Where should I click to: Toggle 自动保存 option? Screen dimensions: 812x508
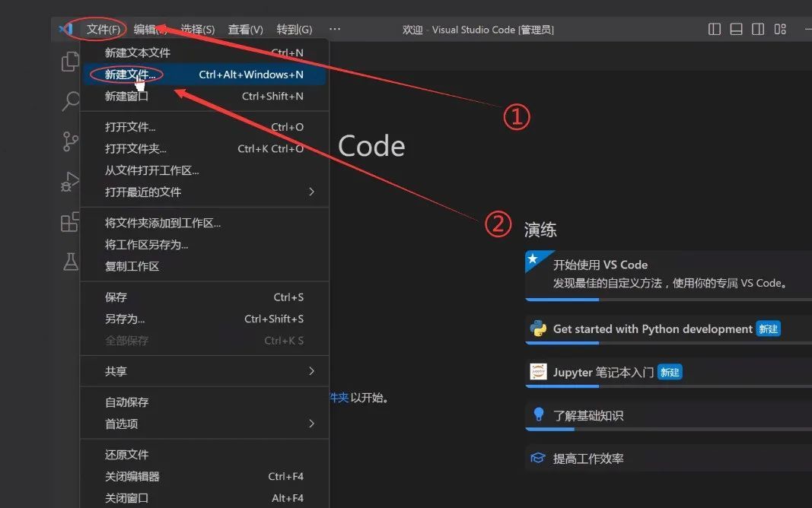point(205,402)
